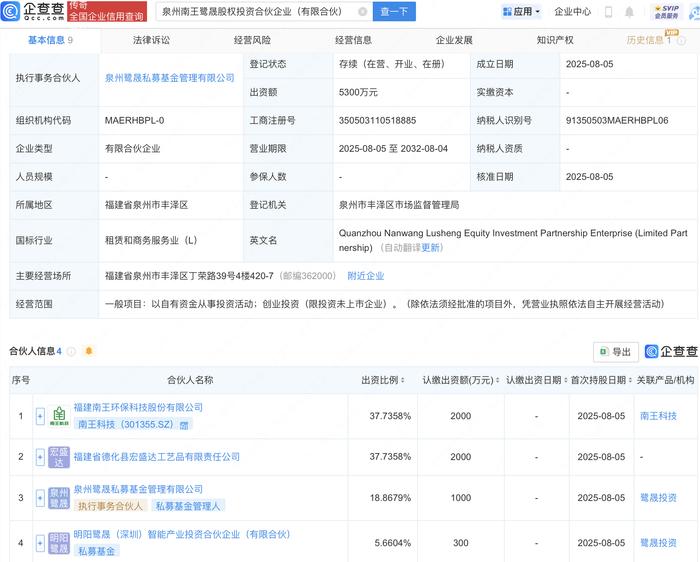This screenshot has height=562, width=700.
Task: Open 鹭晟投资 link in row 3
Action: (658, 498)
